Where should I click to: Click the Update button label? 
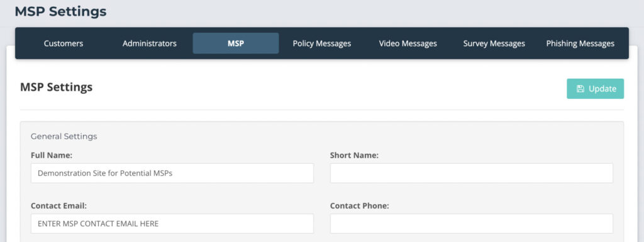point(602,89)
